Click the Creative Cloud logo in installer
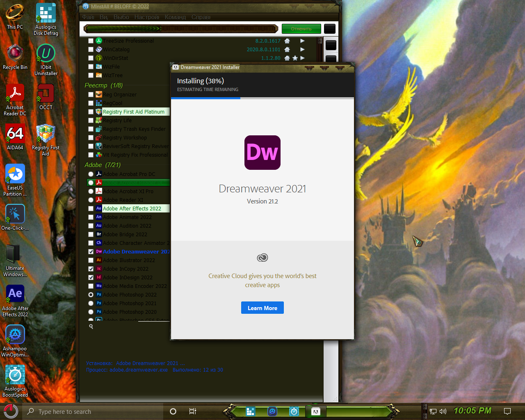The height and width of the screenshot is (420, 525). [x=262, y=258]
